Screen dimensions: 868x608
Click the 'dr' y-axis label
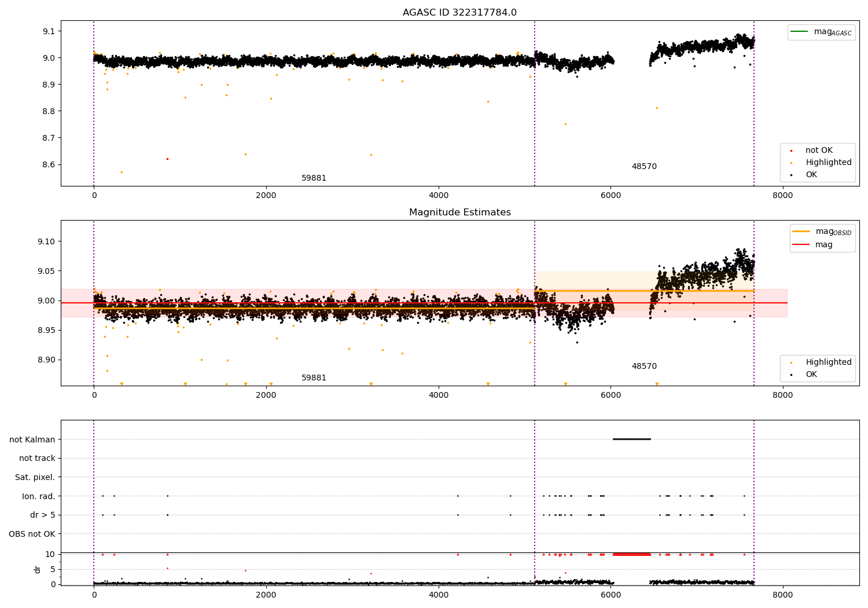coord(38,569)
